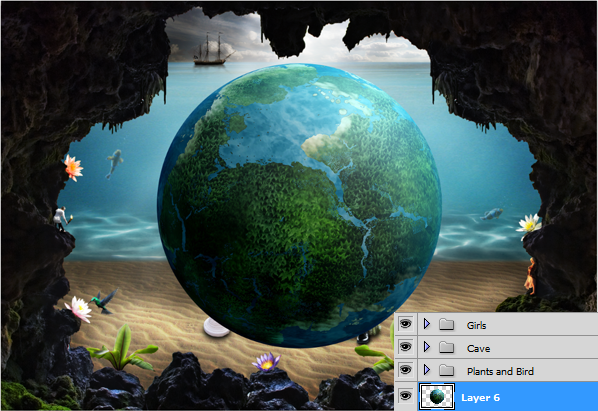
Task: Toggle visibility of the Cave group
Action: coord(405,347)
